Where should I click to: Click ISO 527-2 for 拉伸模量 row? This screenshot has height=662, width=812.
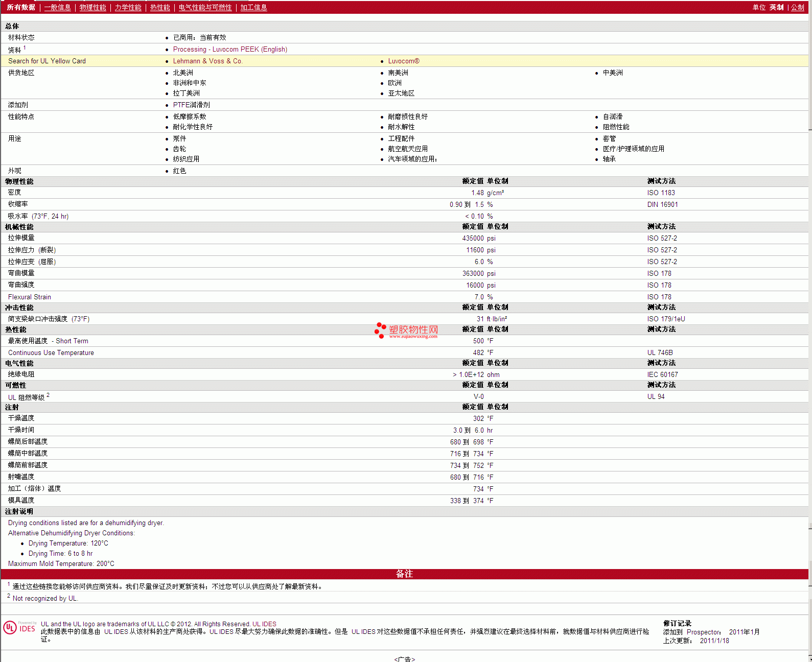662,238
